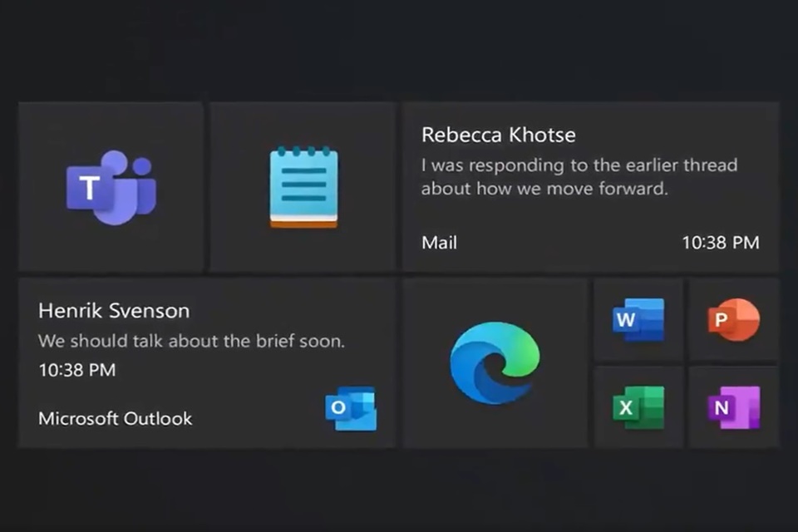The height and width of the screenshot is (532, 798).
Task: Click the 'about how we move forward' line
Action: click(x=544, y=189)
